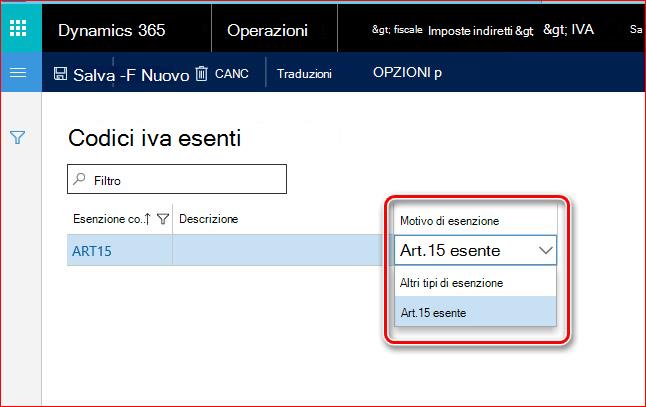The width and height of the screenshot is (646, 407).
Task: Click into the Filtro search field
Action: (x=177, y=179)
